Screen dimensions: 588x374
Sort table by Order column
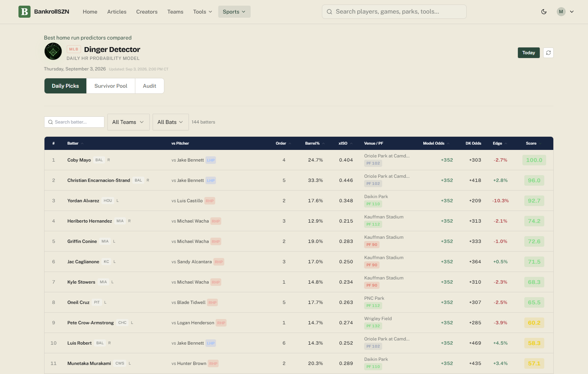coord(283,143)
